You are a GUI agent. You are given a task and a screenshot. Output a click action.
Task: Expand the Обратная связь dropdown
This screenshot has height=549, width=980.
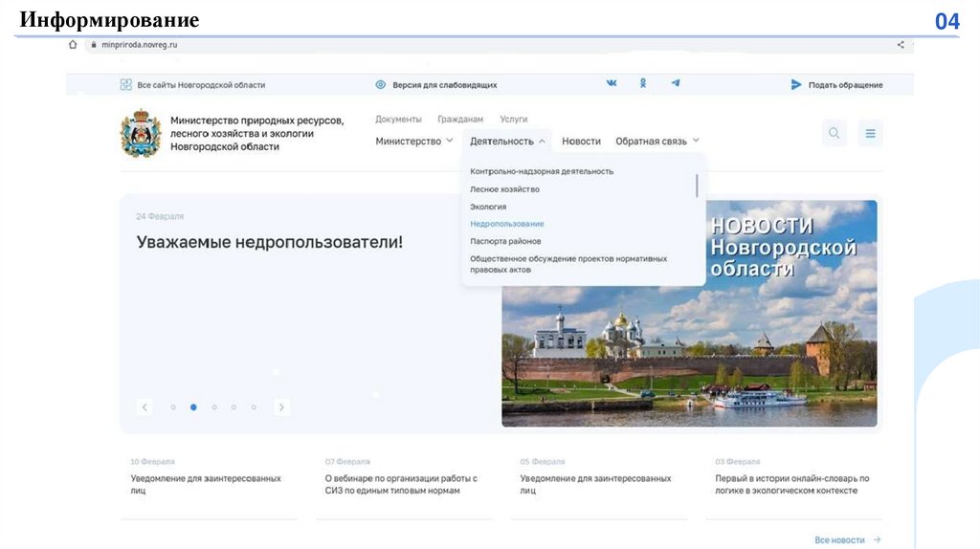click(657, 142)
